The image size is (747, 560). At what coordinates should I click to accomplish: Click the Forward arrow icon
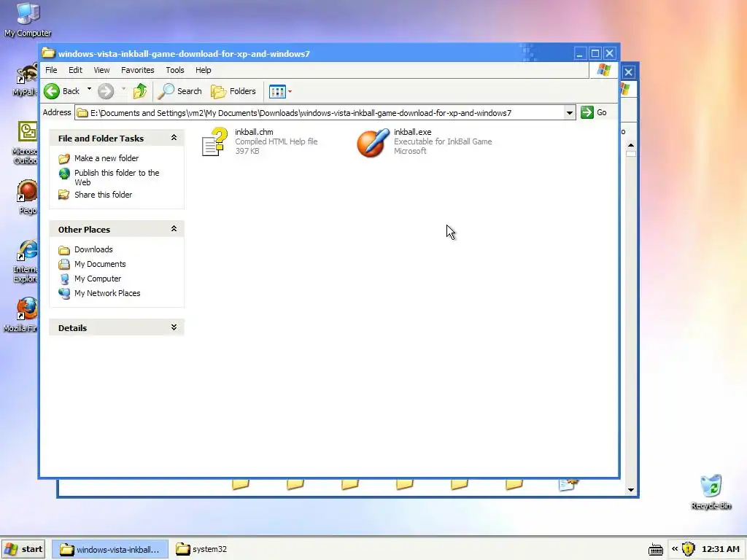click(x=106, y=91)
